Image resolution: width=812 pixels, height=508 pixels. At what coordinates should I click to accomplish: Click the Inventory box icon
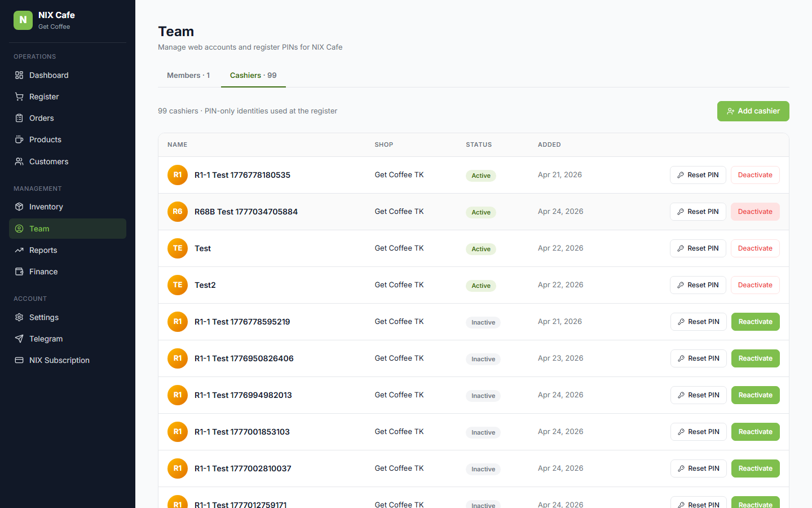(19, 207)
